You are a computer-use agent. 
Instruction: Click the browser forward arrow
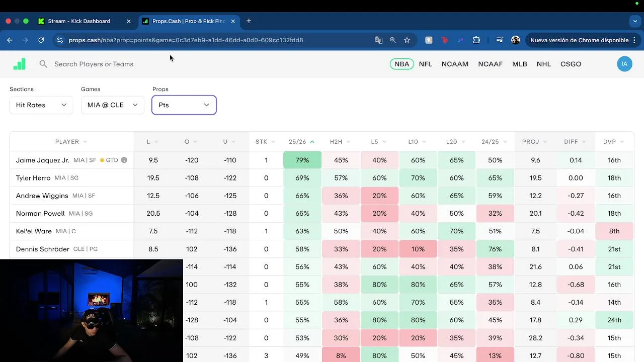[x=25, y=40]
